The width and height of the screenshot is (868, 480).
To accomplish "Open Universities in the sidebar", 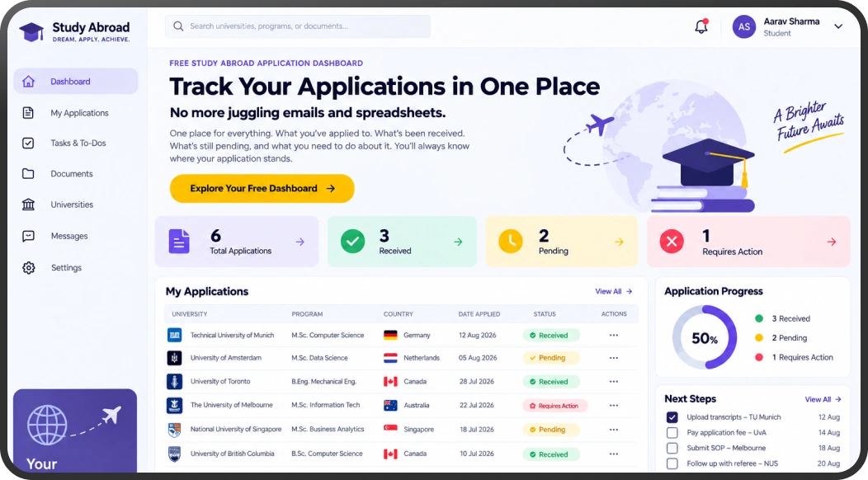I will pos(76,205).
